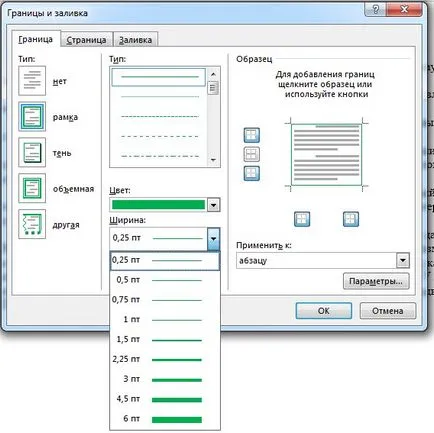Image resolution: width=434 pixels, height=433 pixels.
Task: Select the 'другая' custom border icon
Action: [x=32, y=224]
